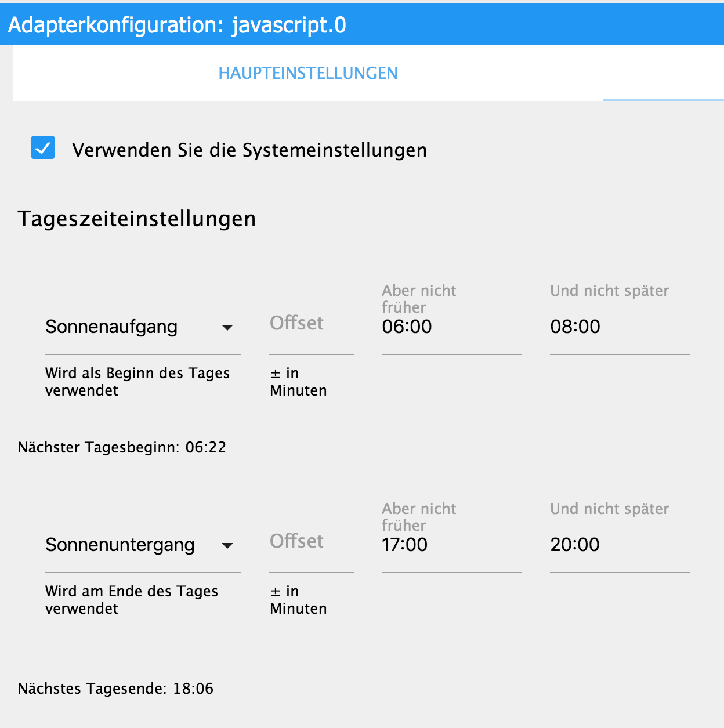
Task: Toggle the Systemeinstellungen checkbox
Action: click(43, 148)
